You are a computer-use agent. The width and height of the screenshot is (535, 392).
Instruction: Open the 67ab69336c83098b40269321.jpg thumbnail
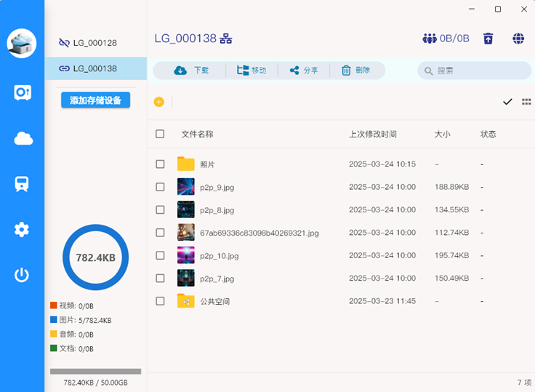pos(186,233)
